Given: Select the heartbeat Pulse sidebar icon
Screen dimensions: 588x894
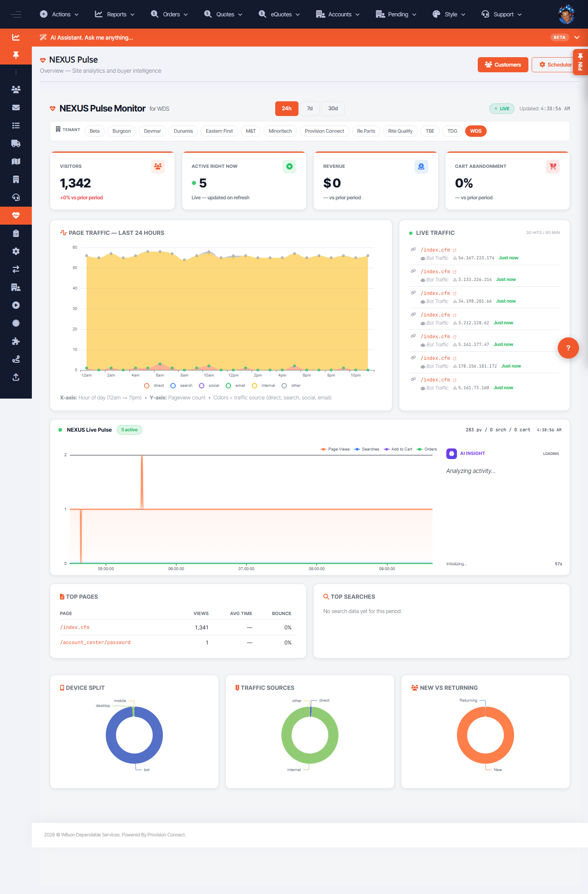Looking at the screenshot, I should coord(16,215).
